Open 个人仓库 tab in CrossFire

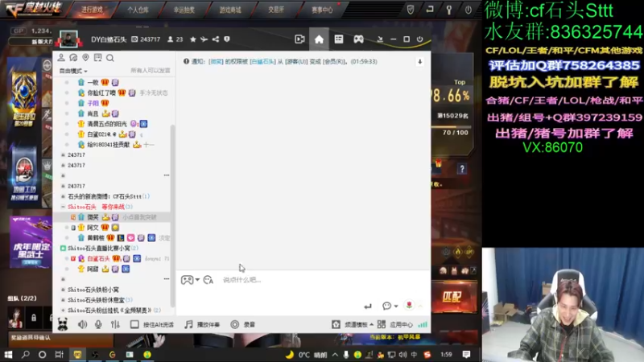(138, 10)
